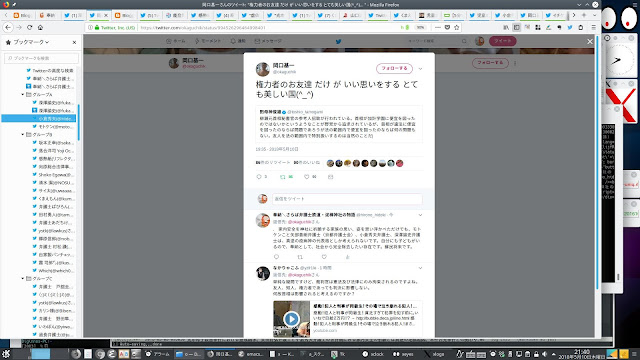Retweet the first reply using its retweet icon
This screenshot has width=640, height=360.
300,257
